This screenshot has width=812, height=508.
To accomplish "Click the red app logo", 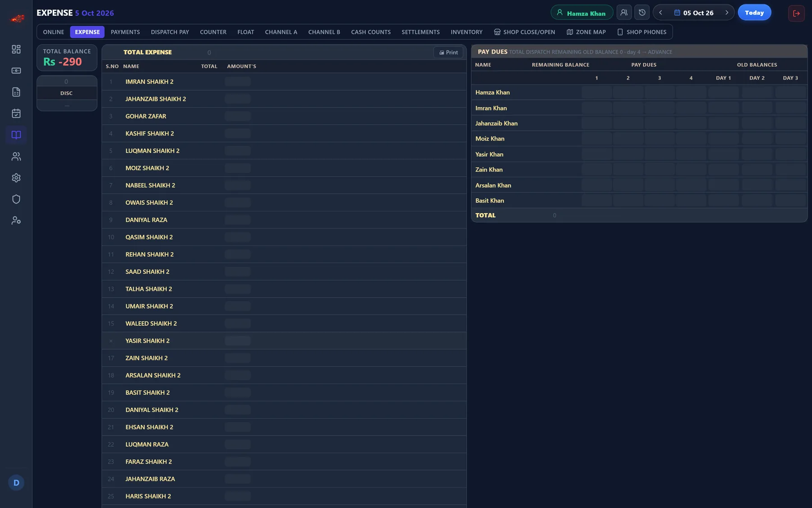I will coord(17,19).
